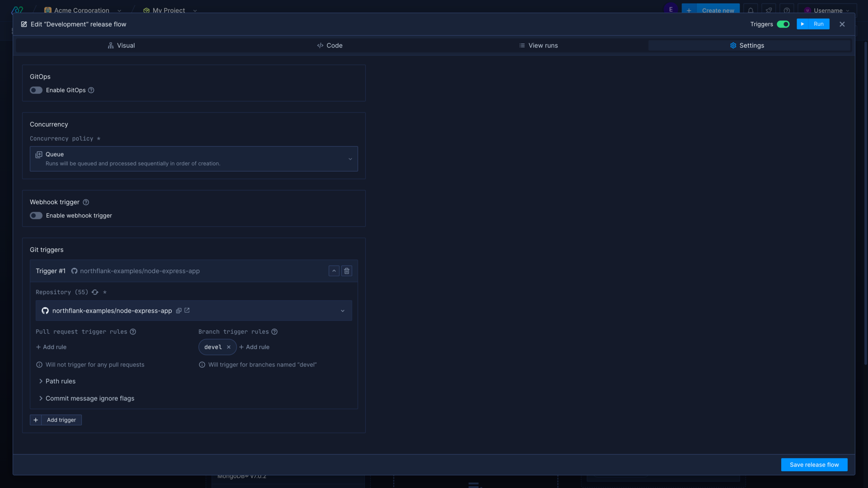868x488 pixels.
Task: Click Add trigger button
Action: tap(56, 420)
